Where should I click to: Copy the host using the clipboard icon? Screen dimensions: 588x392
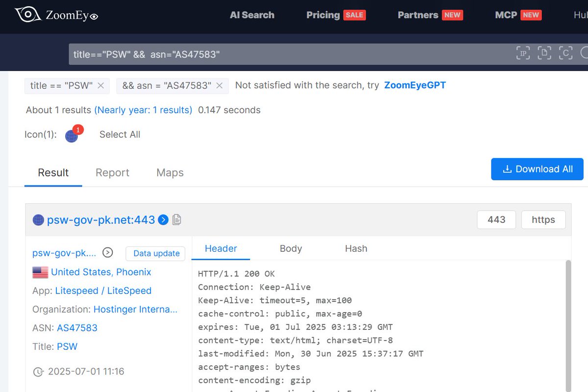click(x=177, y=220)
